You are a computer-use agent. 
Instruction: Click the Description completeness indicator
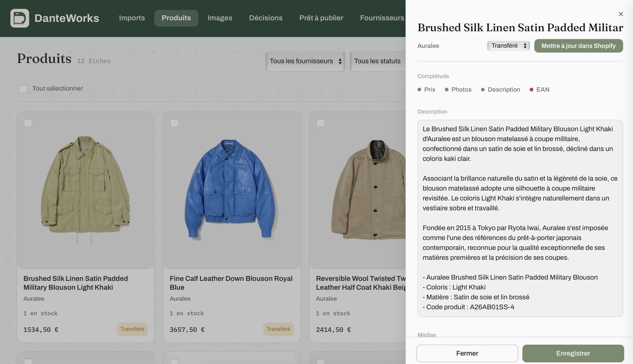click(500, 90)
